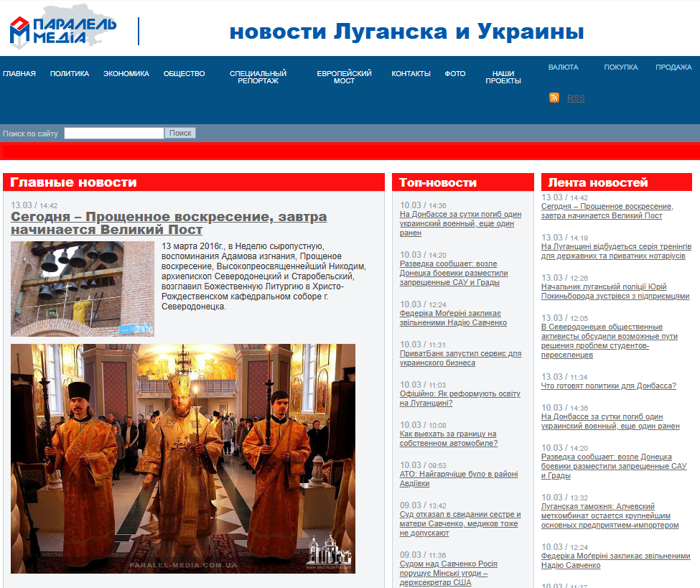The height and width of the screenshot is (588, 700).
Task: Open the ГЛАВНАЯ menu item
Action: [x=19, y=73]
